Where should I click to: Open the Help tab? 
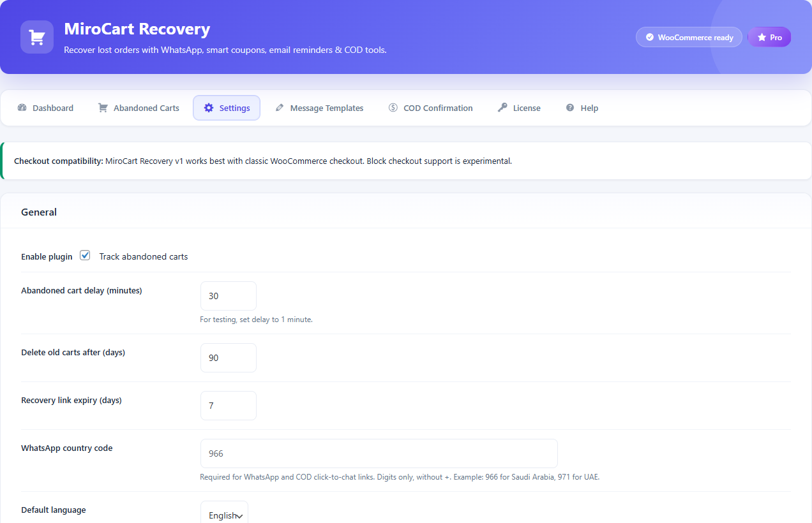pos(582,108)
